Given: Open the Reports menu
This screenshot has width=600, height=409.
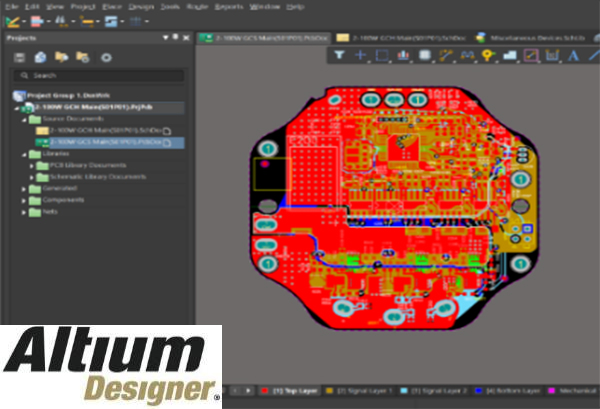Looking at the screenshot, I should (x=229, y=7).
